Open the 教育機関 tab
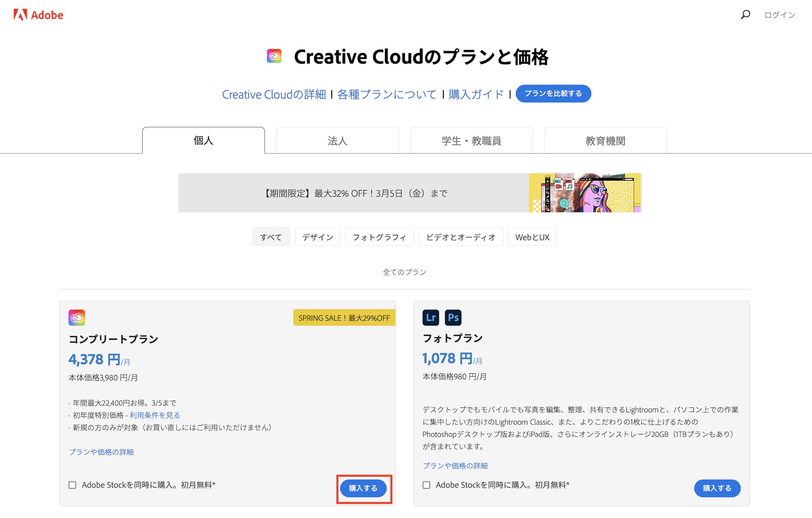Viewport: 812px width, 518px height. point(605,141)
